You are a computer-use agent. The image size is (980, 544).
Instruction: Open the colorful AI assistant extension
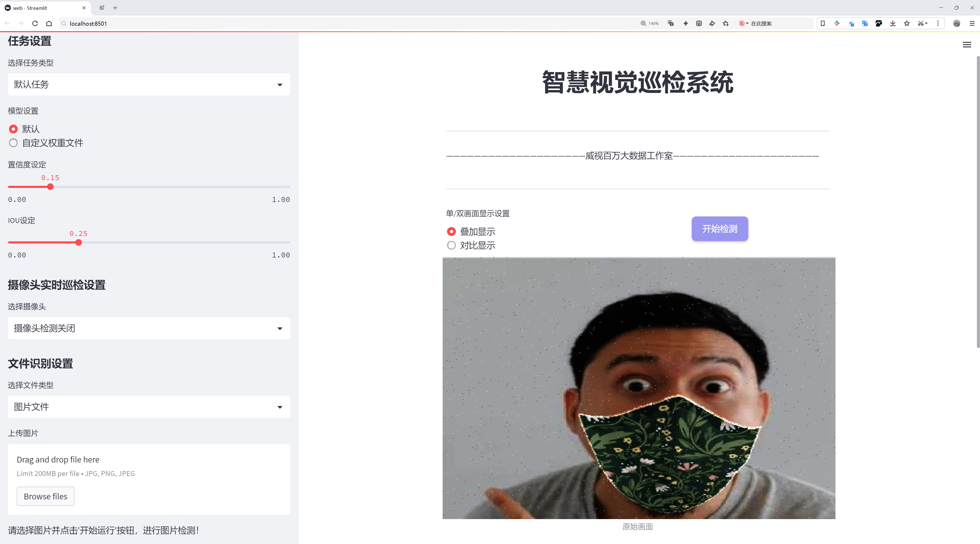click(x=837, y=24)
